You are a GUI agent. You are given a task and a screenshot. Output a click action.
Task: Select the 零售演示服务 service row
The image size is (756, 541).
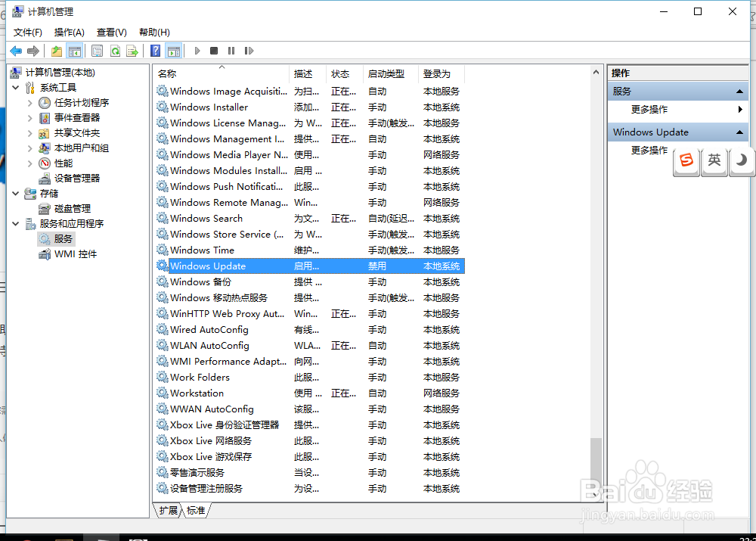[309, 472]
